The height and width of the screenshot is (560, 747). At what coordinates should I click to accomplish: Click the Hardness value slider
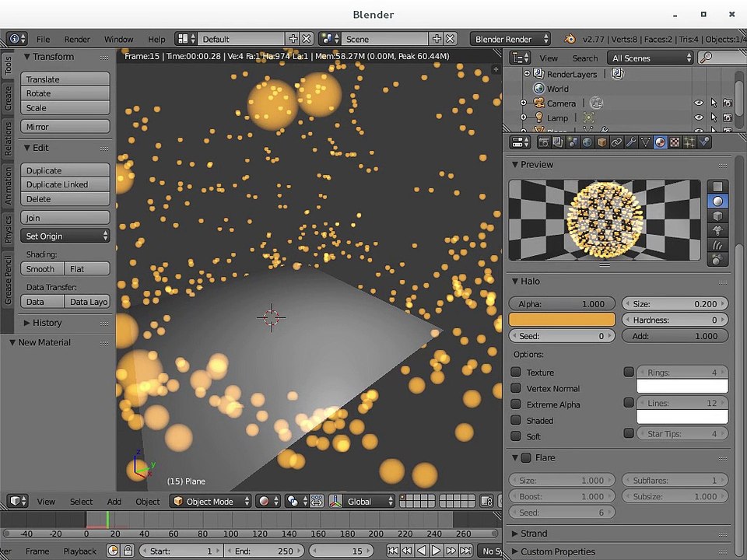(x=675, y=320)
